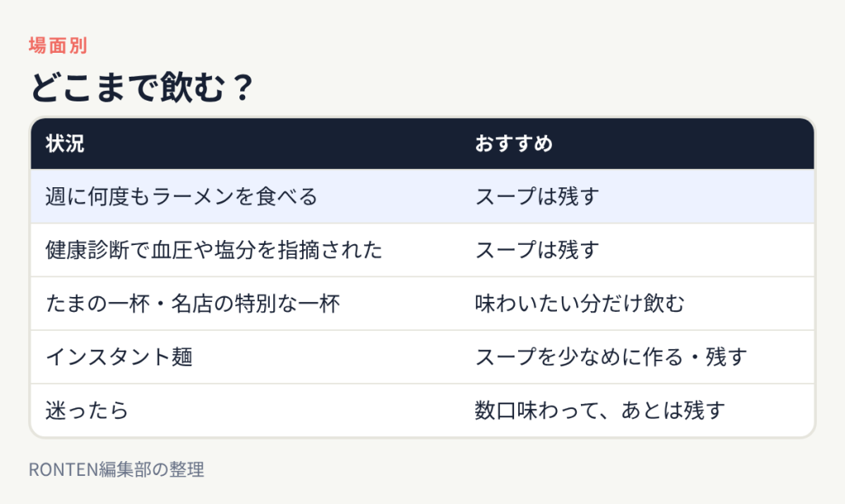
Task: Click the 味わいたい分だけ飲む recommendation
Action: [579, 304]
